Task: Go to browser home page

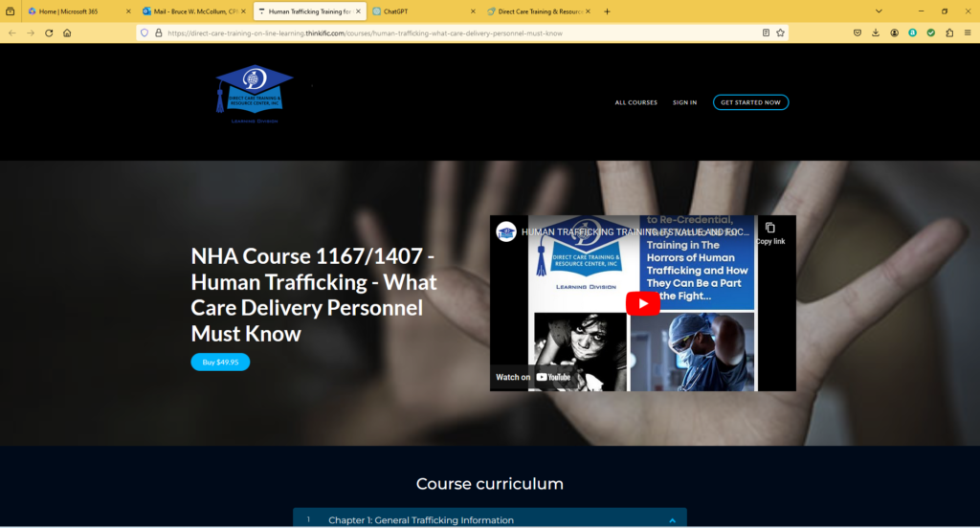Action: click(x=67, y=33)
